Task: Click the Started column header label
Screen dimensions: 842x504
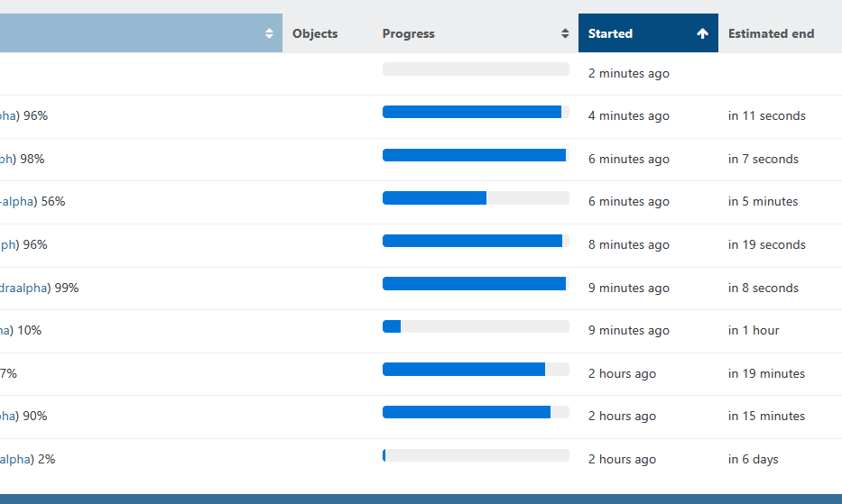Action: [610, 33]
